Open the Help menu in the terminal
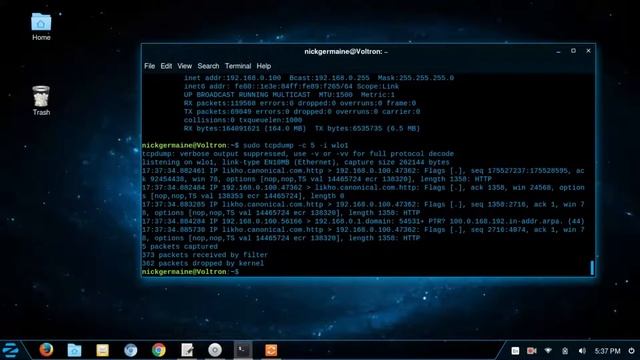 click(x=264, y=66)
